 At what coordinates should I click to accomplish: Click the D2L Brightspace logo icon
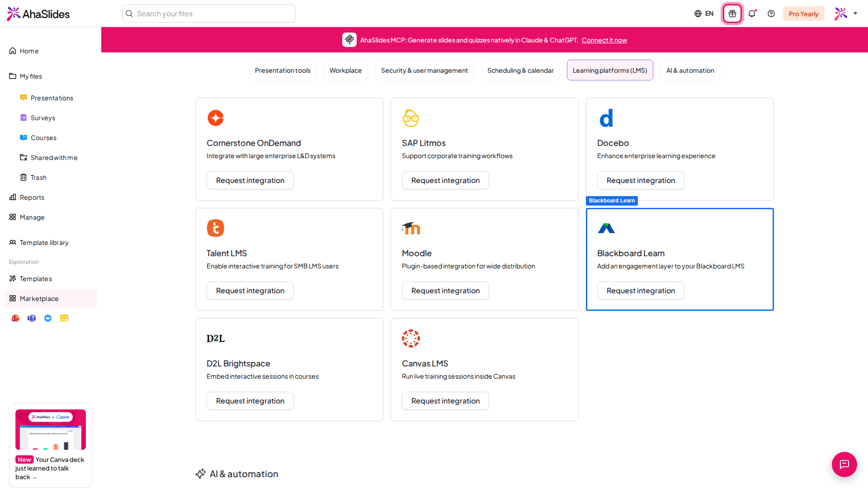click(x=216, y=338)
